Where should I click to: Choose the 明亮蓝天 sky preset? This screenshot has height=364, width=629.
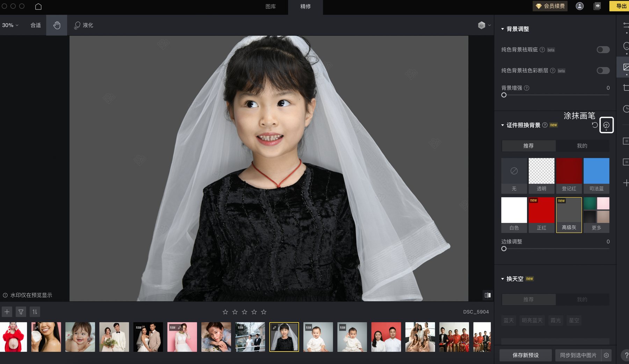[x=532, y=320]
